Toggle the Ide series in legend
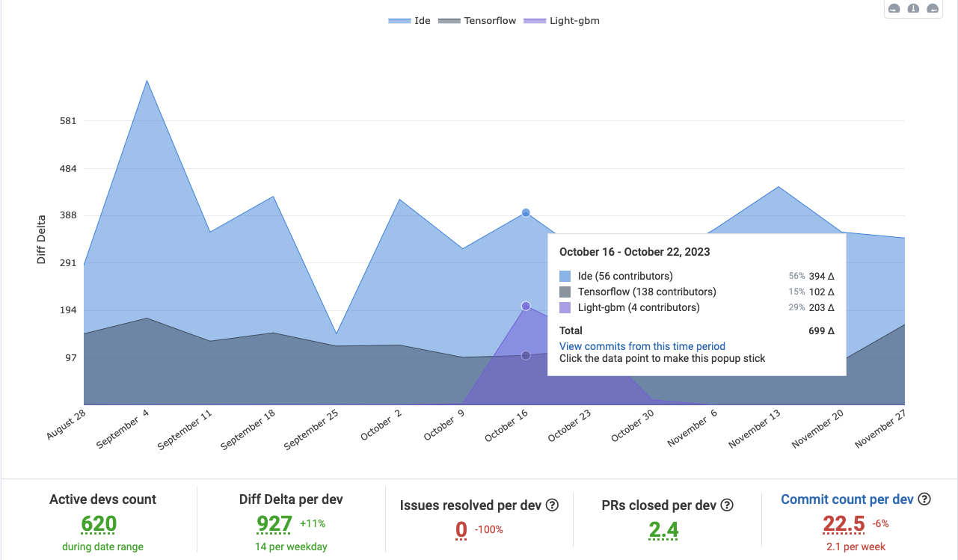 410,21
